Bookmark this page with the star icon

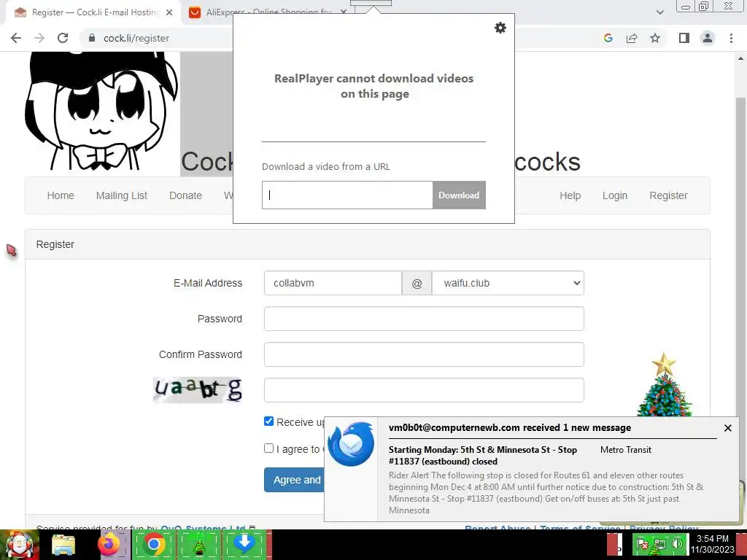click(x=655, y=38)
